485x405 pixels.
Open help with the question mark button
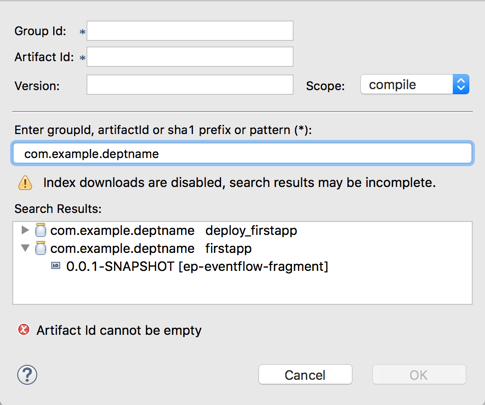coord(27,375)
